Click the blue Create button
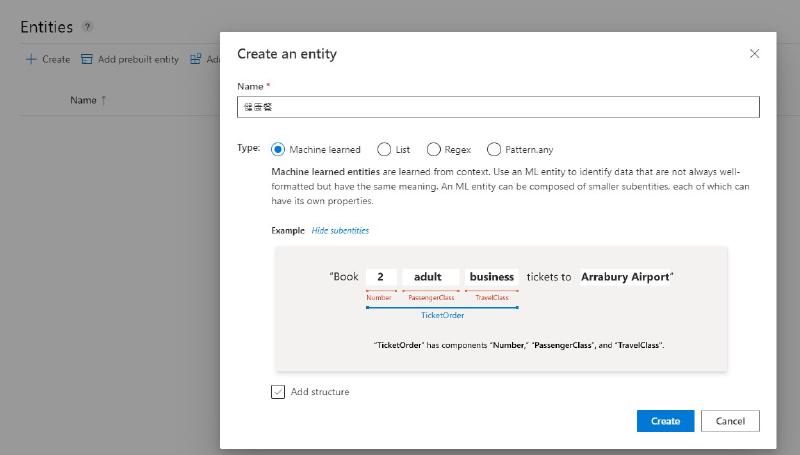This screenshot has width=800, height=455. 665,421
